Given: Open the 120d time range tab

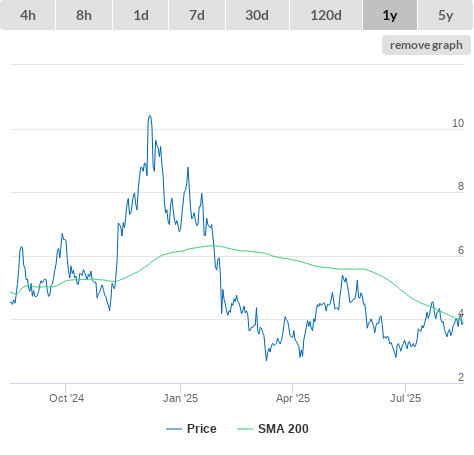Looking at the screenshot, I should click(x=326, y=15).
